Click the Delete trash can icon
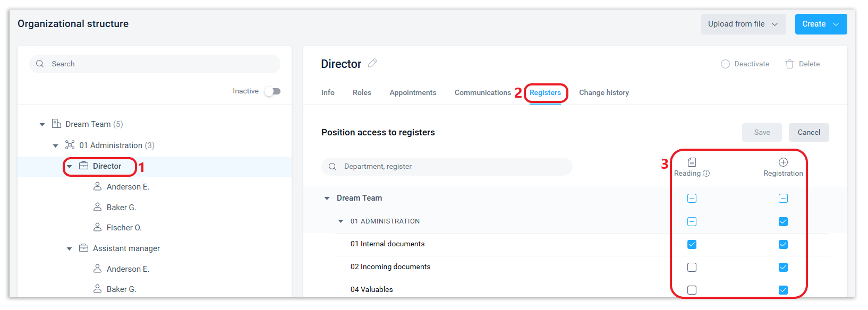868x310 pixels. [789, 64]
